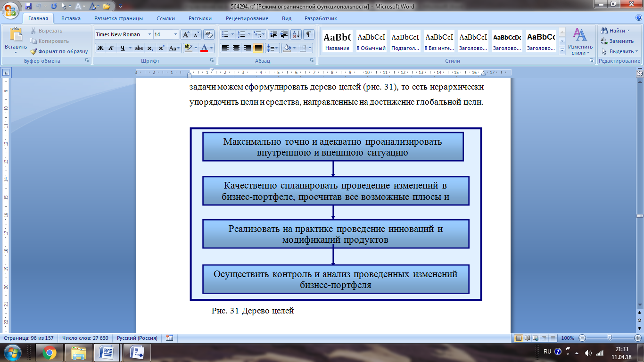Toggle underline Ч formatting
644x362 pixels.
tap(123, 48)
